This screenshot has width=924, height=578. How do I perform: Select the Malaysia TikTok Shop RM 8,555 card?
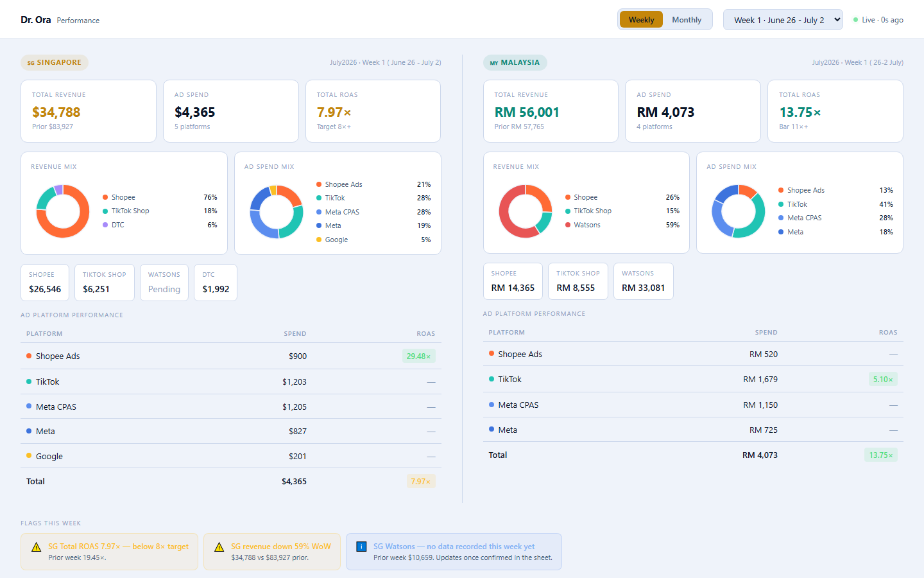tap(578, 281)
